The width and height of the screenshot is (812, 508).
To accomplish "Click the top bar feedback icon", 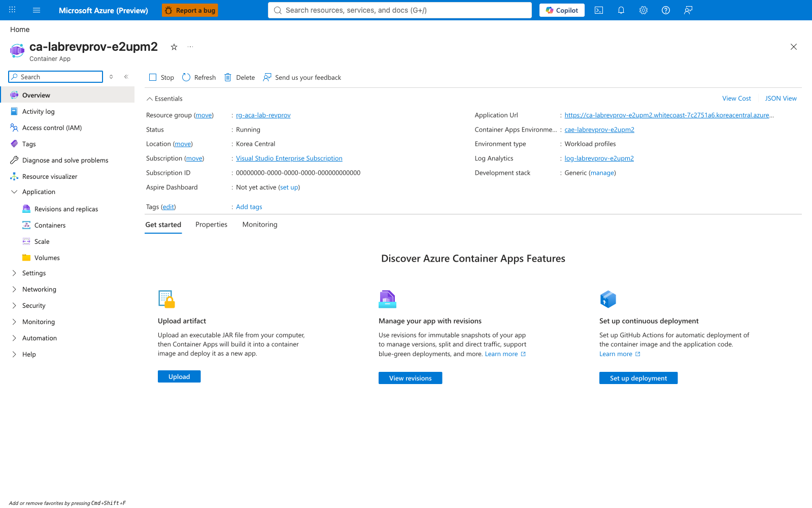I will [x=688, y=10].
